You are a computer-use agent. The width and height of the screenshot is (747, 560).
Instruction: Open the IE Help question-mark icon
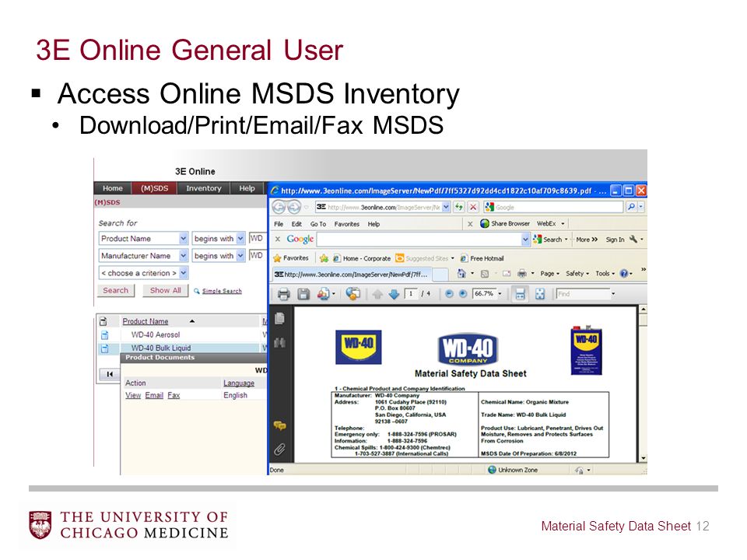click(x=623, y=274)
